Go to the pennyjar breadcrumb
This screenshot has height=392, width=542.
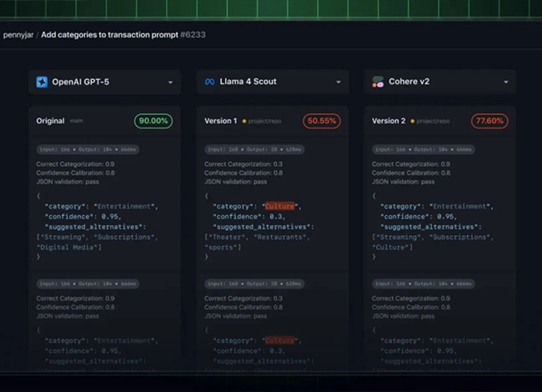[x=18, y=35]
